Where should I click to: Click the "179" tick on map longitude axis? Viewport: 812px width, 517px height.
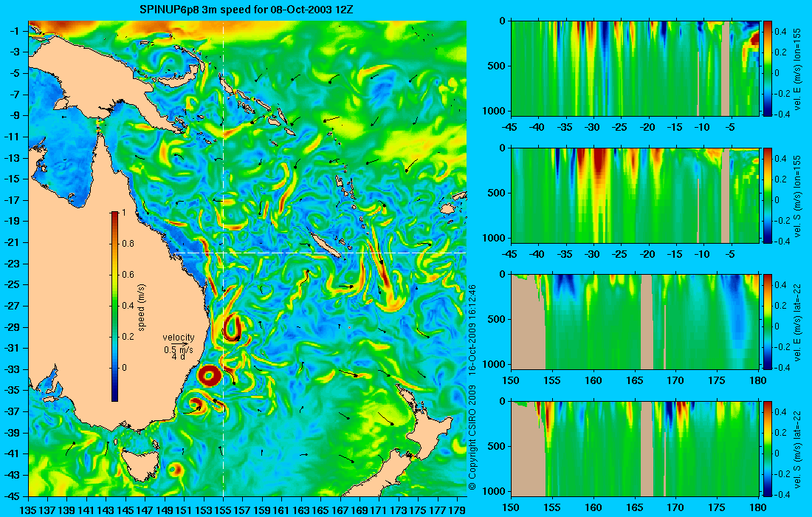click(x=457, y=510)
